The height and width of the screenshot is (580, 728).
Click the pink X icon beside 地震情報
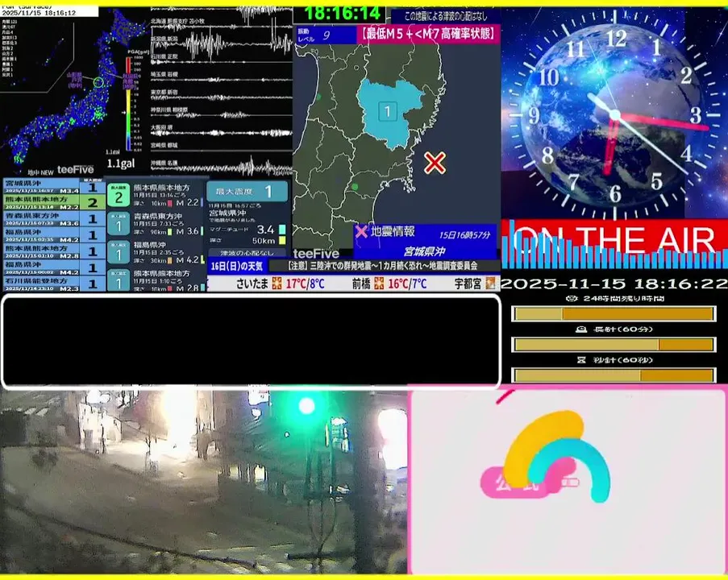click(x=361, y=231)
